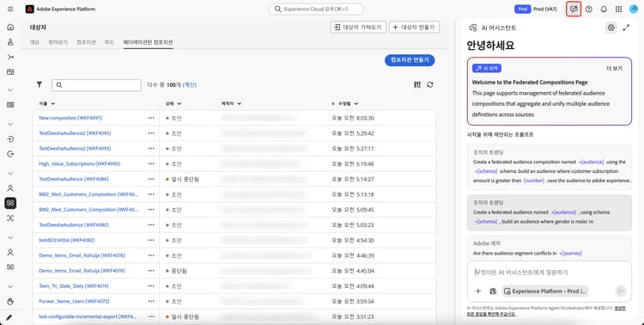Click 더 보기 in the AI summary card

pos(615,69)
